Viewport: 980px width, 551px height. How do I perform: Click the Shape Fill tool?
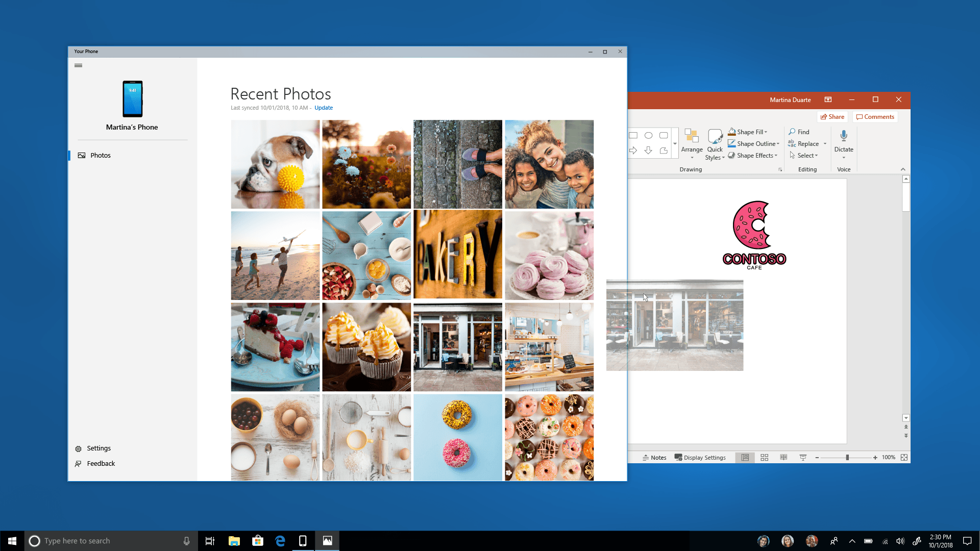(x=749, y=132)
